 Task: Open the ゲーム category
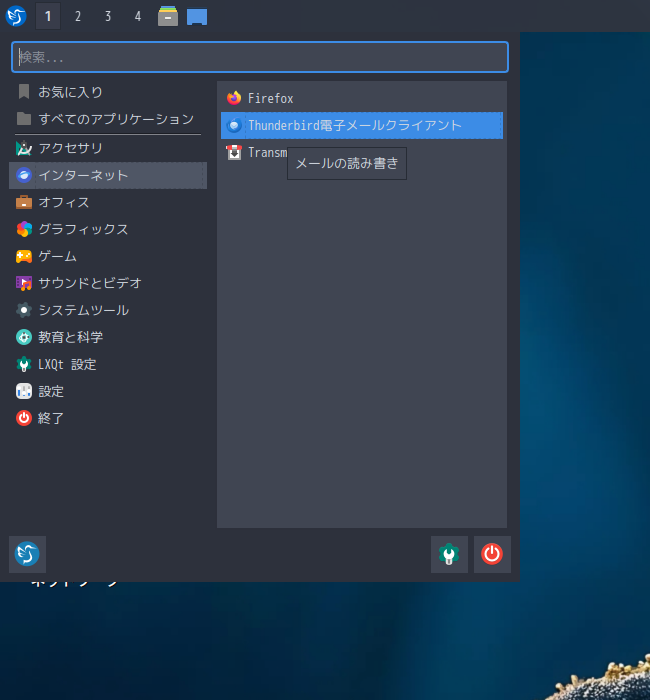click(x=108, y=256)
